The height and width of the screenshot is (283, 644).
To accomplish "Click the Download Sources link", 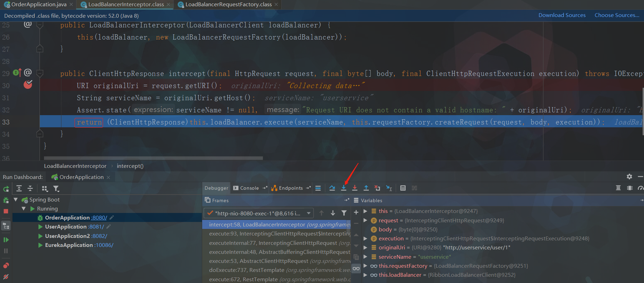I will point(562,15).
